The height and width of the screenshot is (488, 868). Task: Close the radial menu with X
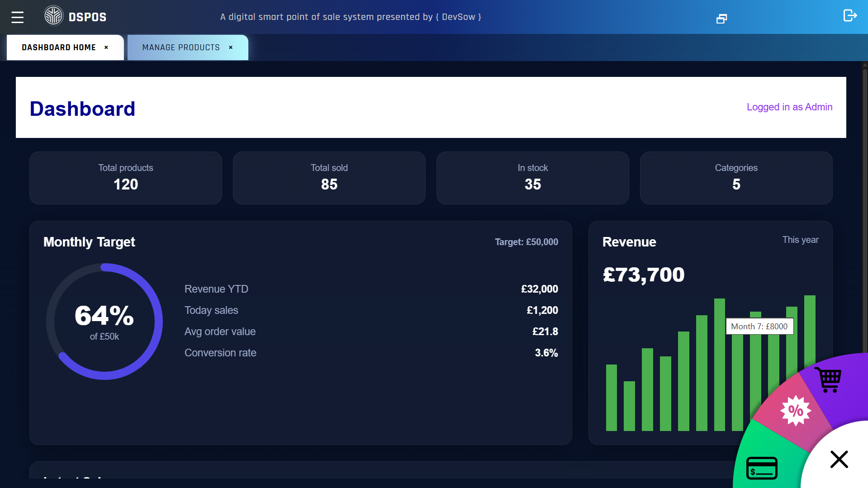tap(839, 460)
